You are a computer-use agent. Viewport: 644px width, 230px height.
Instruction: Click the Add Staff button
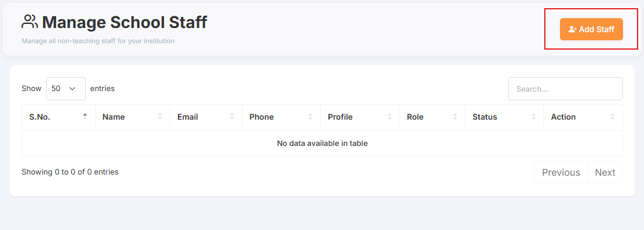pos(591,29)
